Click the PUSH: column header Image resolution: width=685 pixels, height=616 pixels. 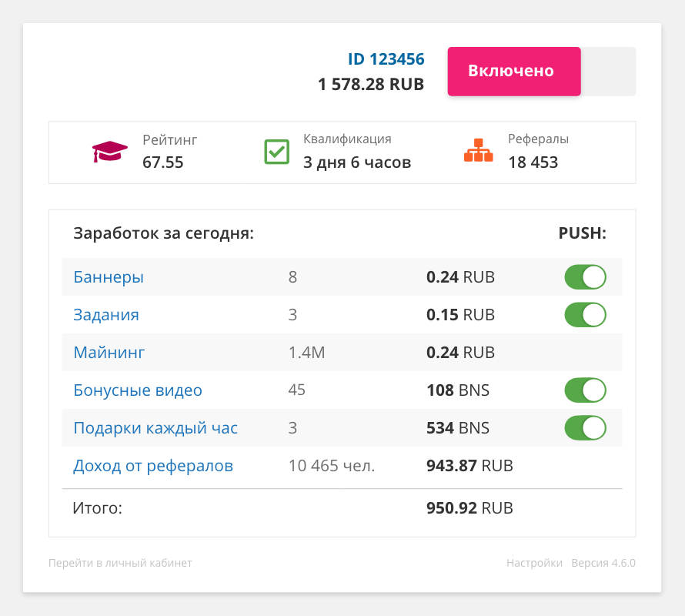click(583, 233)
